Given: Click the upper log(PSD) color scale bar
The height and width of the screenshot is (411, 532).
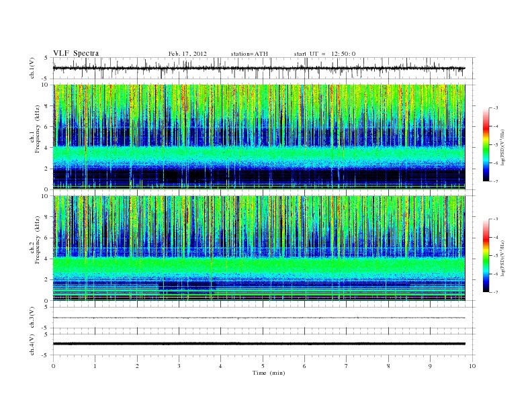Looking at the screenshot, I should [486, 144].
